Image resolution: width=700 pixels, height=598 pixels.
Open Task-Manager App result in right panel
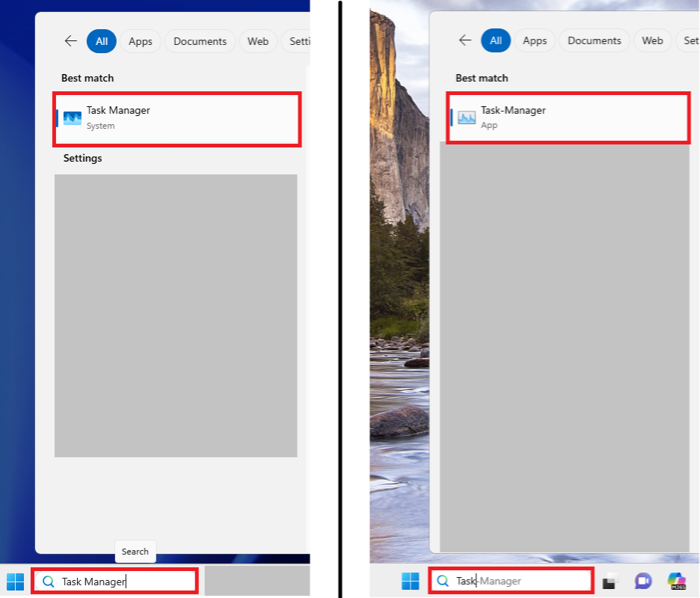(568, 118)
